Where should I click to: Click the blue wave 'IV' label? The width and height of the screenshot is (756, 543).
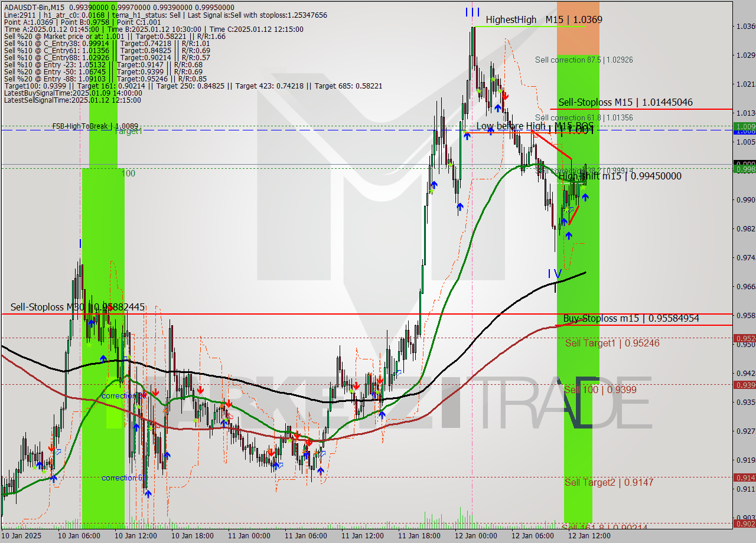click(x=554, y=274)
